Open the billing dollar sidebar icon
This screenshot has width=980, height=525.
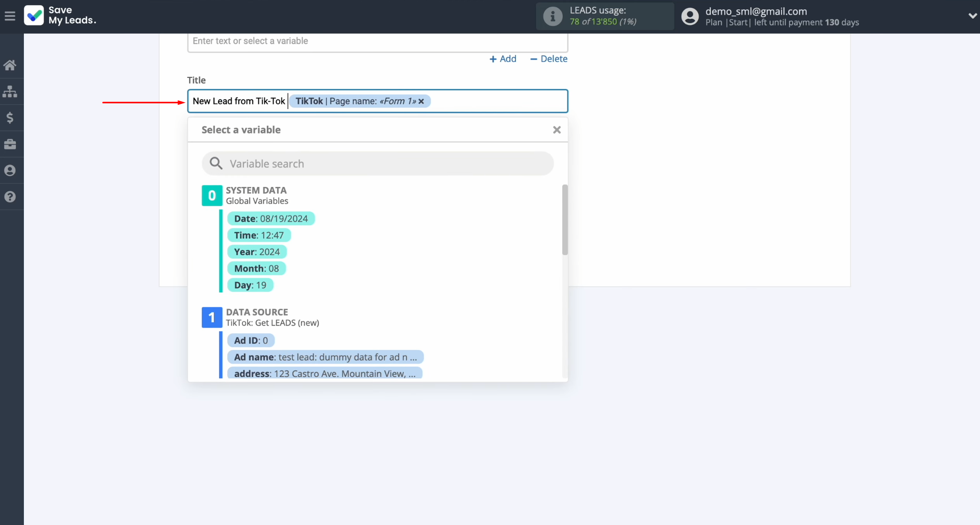[10, 118]
